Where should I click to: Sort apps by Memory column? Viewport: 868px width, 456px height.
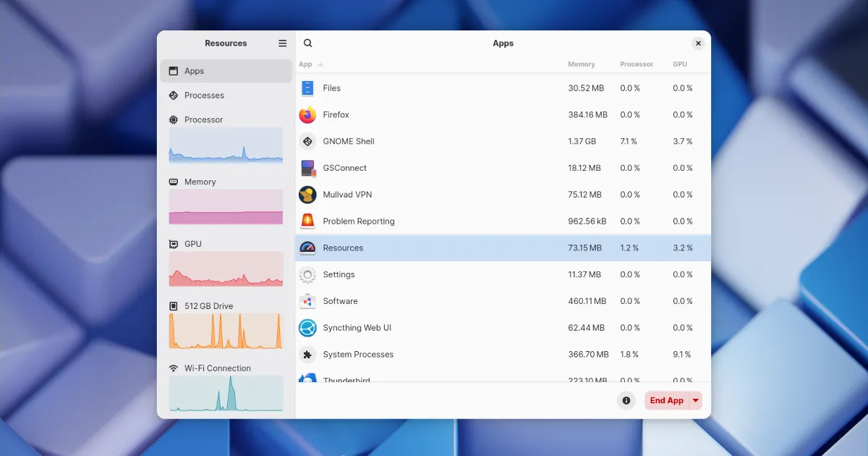(x=582, y=64)
